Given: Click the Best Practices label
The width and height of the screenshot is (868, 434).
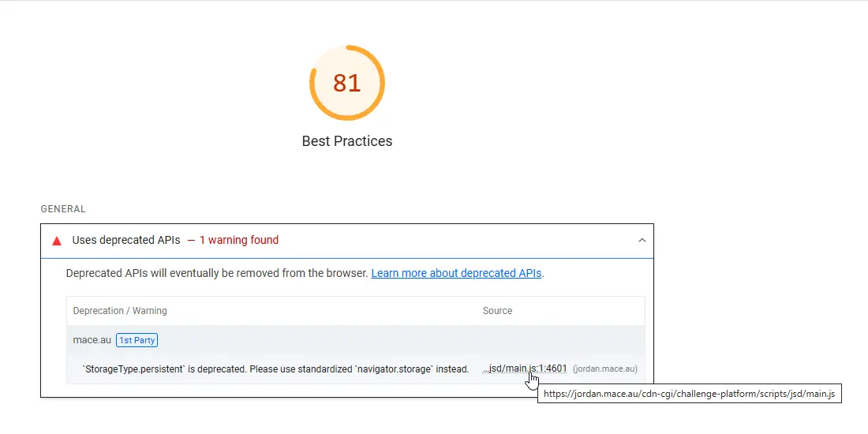Looking at the screenshot, I should coord(347,141).
